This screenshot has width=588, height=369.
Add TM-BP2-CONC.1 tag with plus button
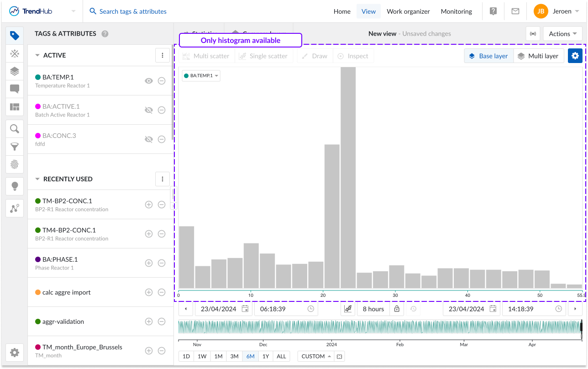coord(148,205)
